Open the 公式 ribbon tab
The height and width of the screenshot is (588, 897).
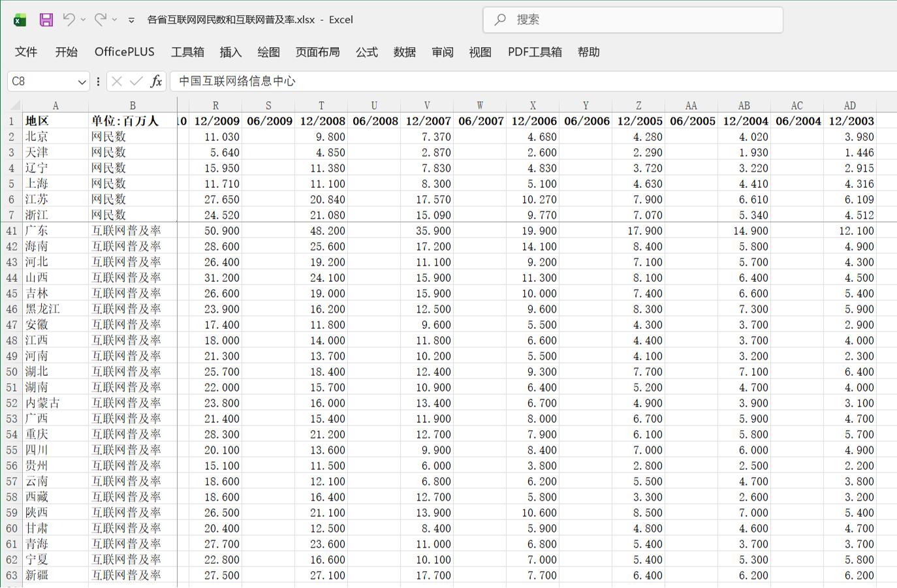pyautogui.click(x=367, y=52)
